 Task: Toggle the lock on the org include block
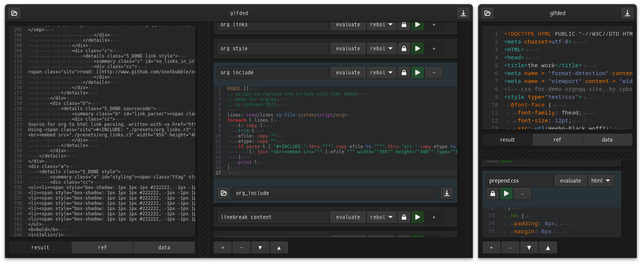coord(404,72)
